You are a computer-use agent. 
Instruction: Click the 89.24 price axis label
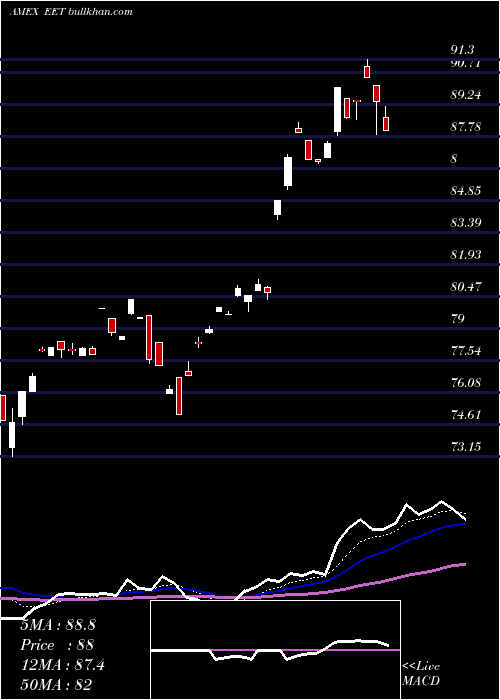[x=466, y=95]
